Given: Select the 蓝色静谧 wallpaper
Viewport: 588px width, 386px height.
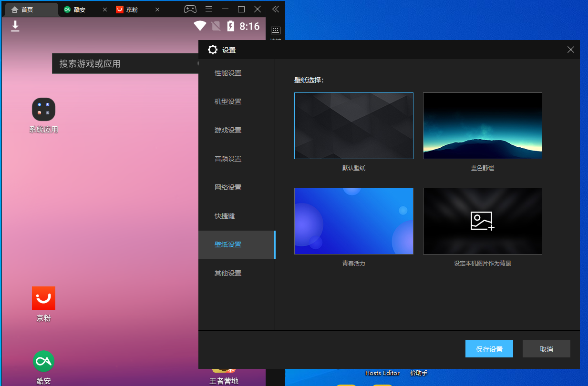Looking at the screenshot, I should click(482, 125).
